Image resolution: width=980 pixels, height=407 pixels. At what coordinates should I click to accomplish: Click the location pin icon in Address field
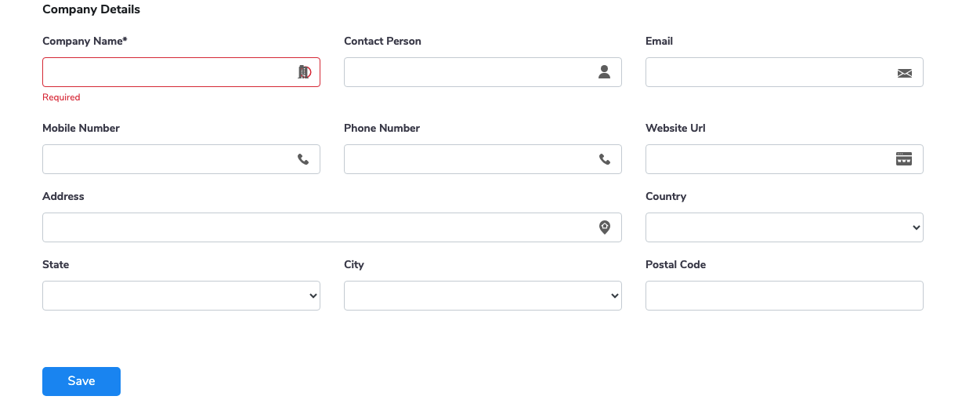pyautogui.click(x=605, y=227)
